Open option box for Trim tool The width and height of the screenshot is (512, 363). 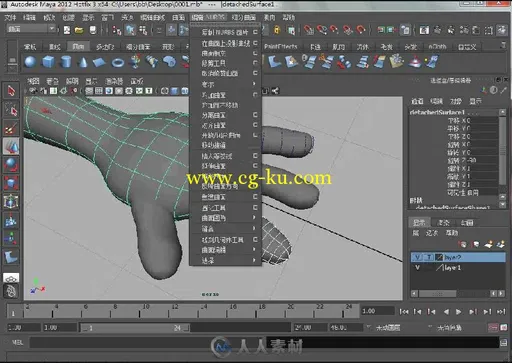[x=255, y=63]
